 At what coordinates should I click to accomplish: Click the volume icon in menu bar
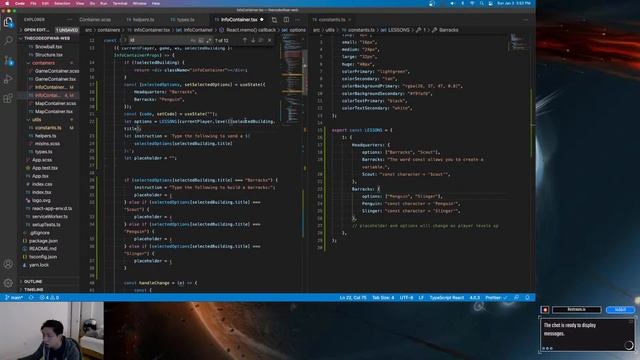point(452,3)
